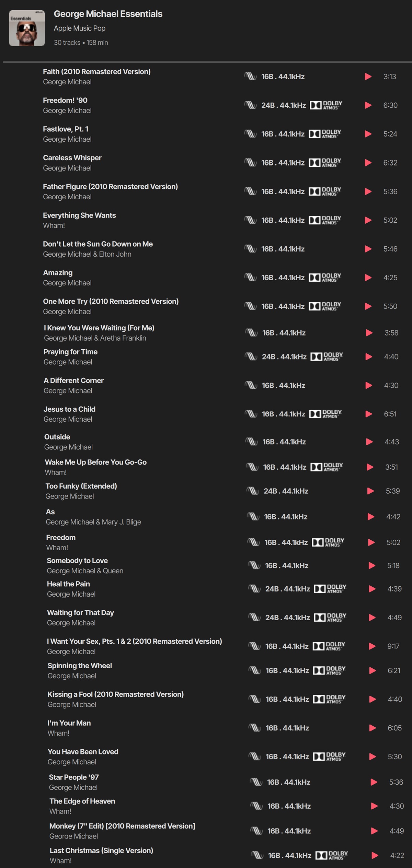Click lossless icon next to Too Funky (Extended)
Viewport: 412px width, 868px height.
(253, 491)
